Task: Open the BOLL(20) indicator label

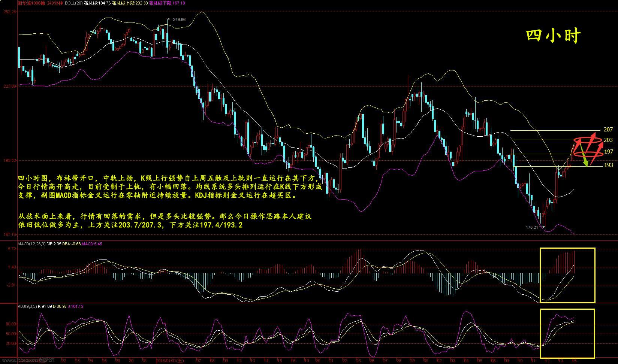Action: click(x=73, y=3)
